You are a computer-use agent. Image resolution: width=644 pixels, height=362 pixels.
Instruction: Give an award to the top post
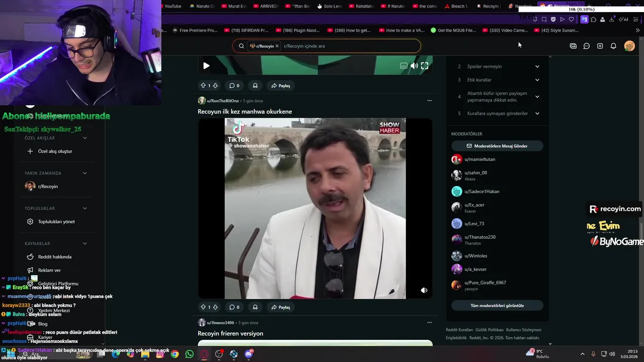[255, 85]
